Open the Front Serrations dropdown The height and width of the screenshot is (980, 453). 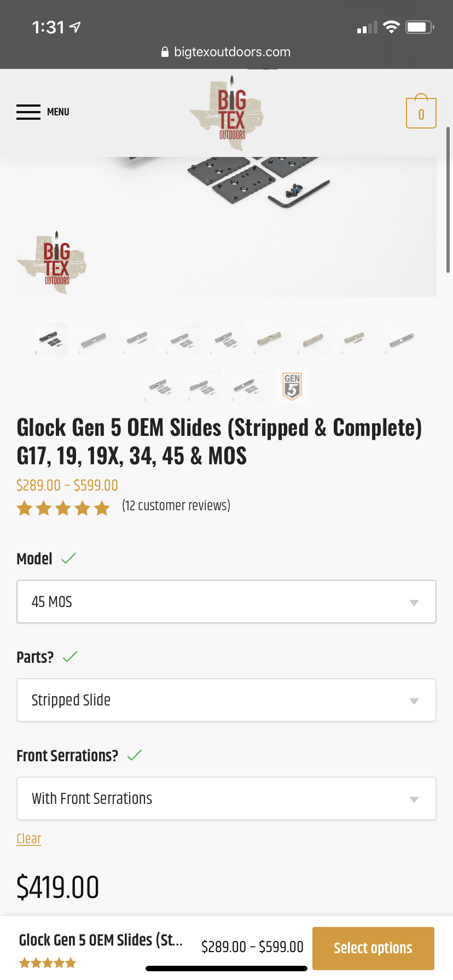[x=226, y=798]
